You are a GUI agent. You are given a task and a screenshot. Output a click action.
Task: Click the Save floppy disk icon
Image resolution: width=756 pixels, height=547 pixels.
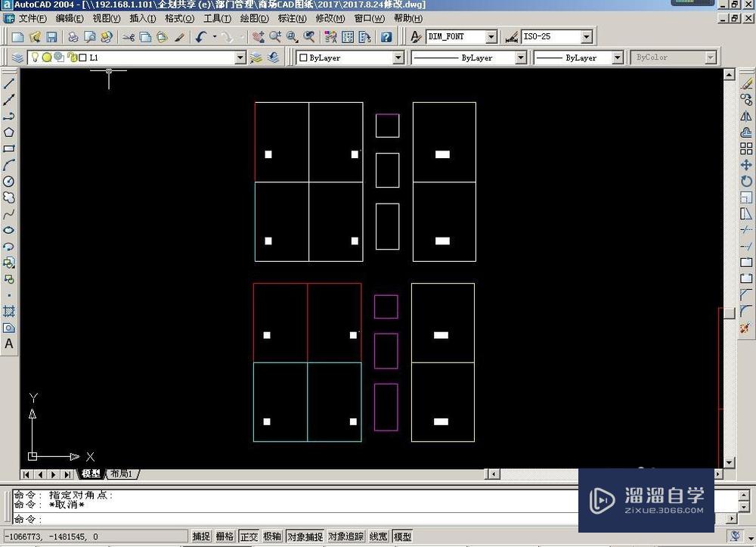pos(51,37)
